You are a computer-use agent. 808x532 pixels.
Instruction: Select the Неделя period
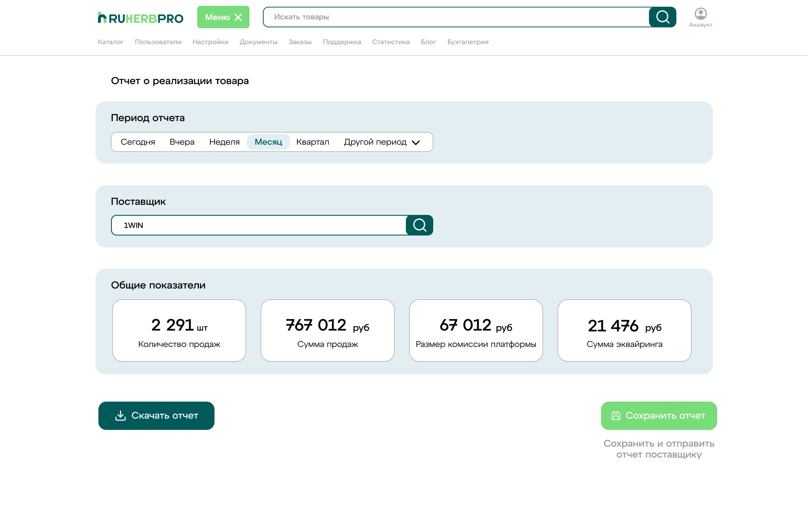tap(225, 142)
